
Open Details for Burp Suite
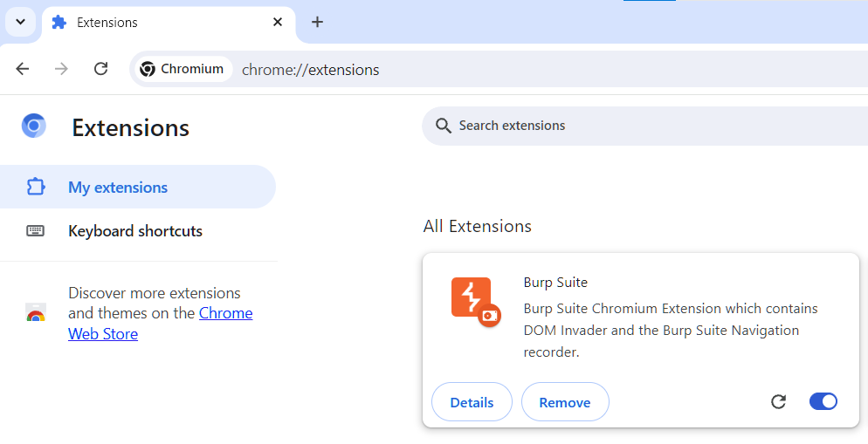coord(472,402)
